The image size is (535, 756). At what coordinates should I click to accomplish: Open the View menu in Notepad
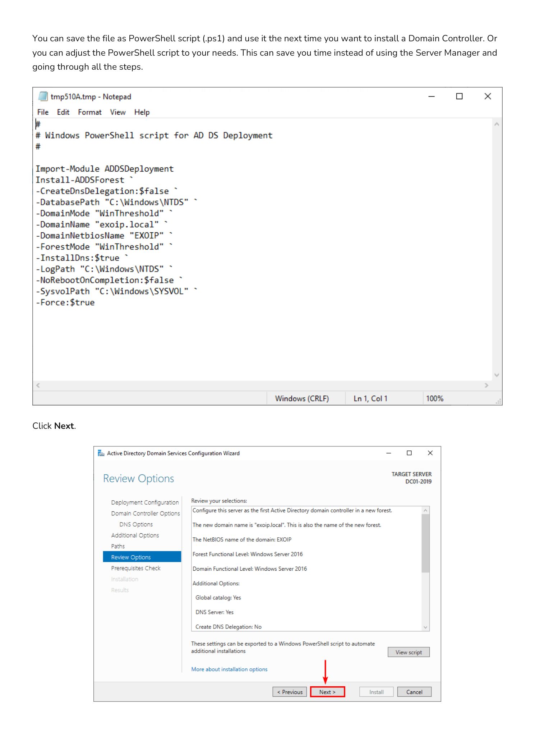[118, 112]
